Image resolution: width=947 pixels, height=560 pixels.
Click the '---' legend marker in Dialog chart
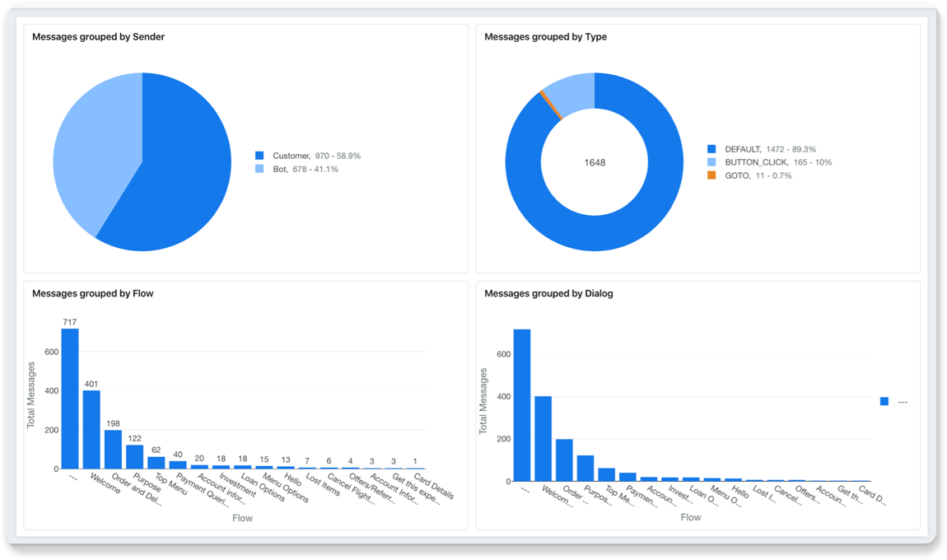(x=883, y=399)
